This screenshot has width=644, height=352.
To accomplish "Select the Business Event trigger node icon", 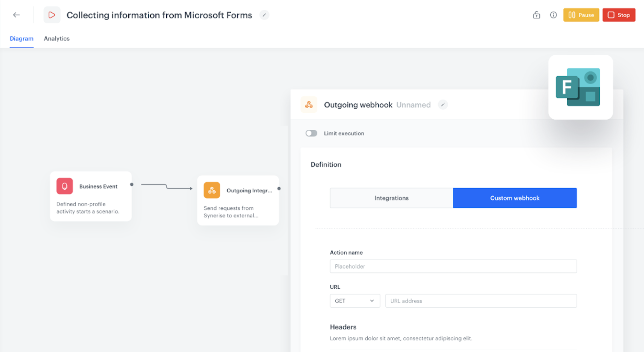I will 64,186.
